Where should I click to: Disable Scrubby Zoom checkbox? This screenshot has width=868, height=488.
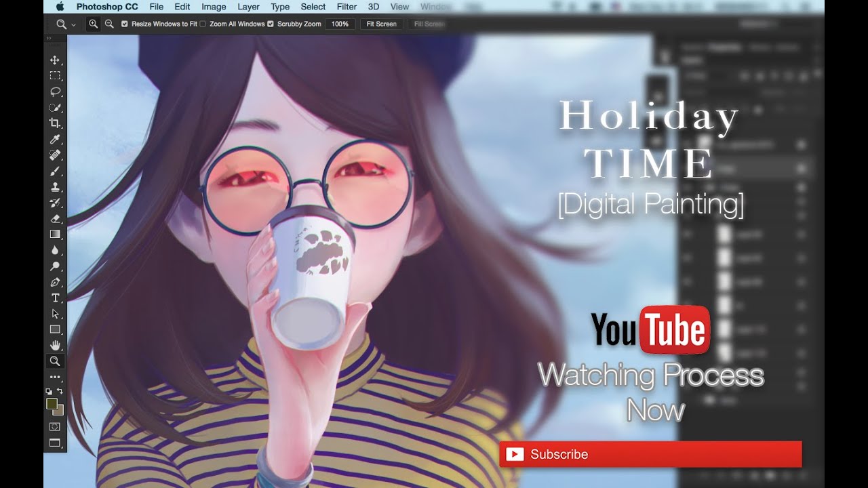click(x=271, y=24)
